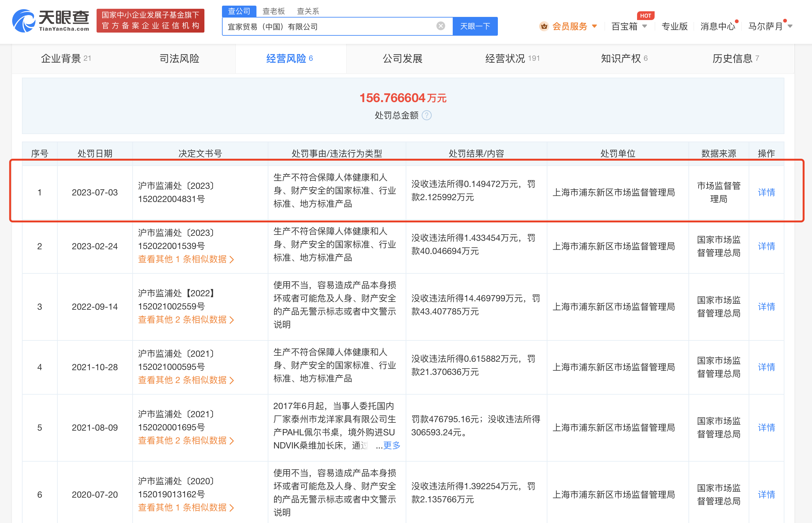This screenshot has width=812, height=523.
Task: Click the Tianyancha logo icon
Action: pyautogui.click(x=24, y=21)
